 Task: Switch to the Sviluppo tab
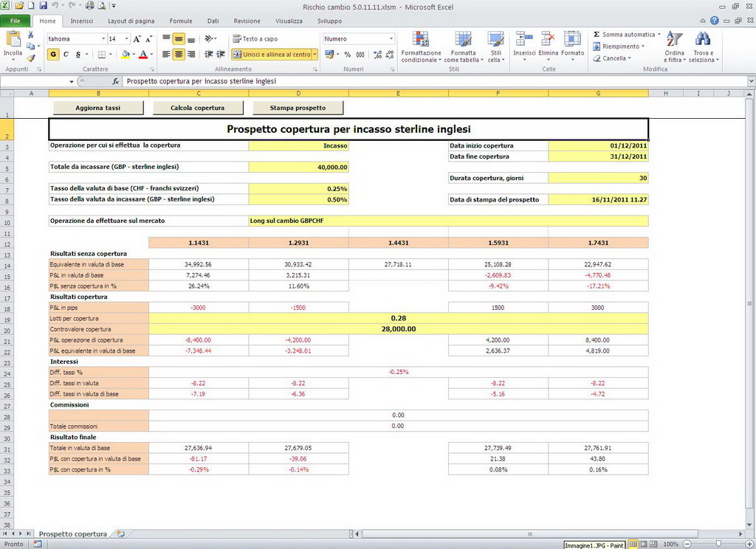point(330,21)
